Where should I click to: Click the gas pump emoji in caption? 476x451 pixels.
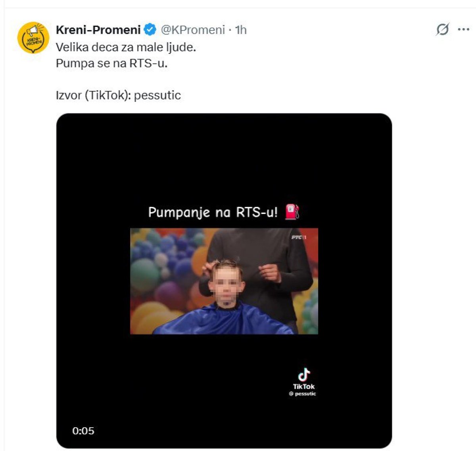[292, 212]
